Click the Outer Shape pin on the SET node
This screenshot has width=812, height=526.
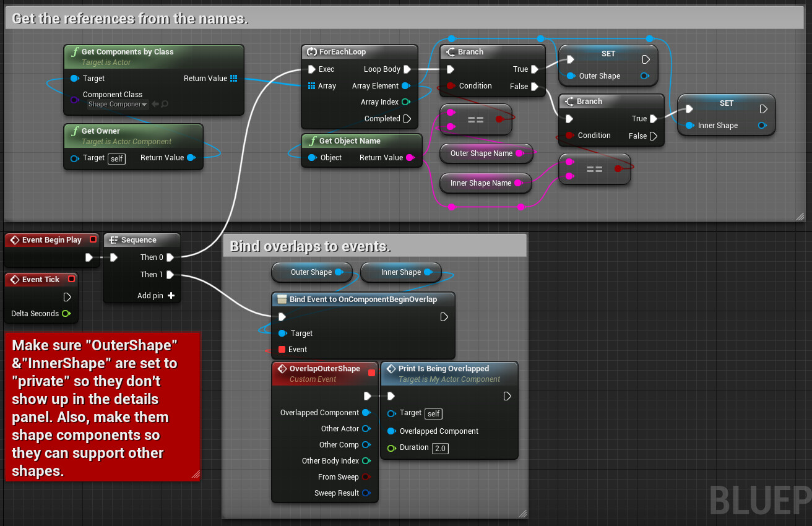point(570,76)
